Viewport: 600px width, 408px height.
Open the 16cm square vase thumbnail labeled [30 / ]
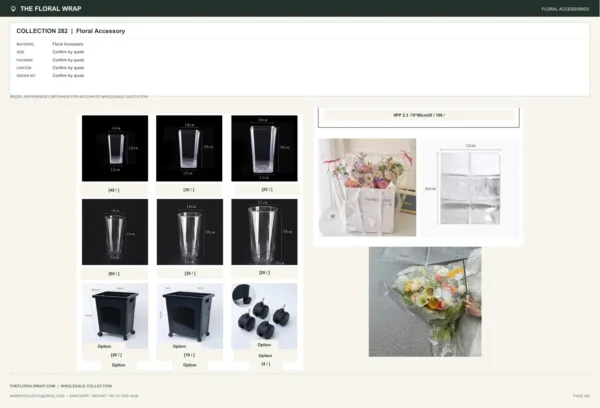coord(189,148)
